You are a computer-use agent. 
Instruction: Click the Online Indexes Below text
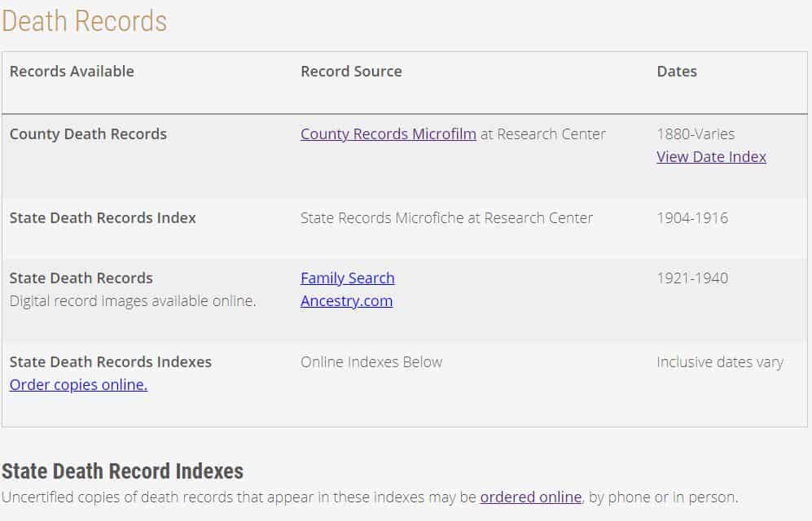(371, 361)
